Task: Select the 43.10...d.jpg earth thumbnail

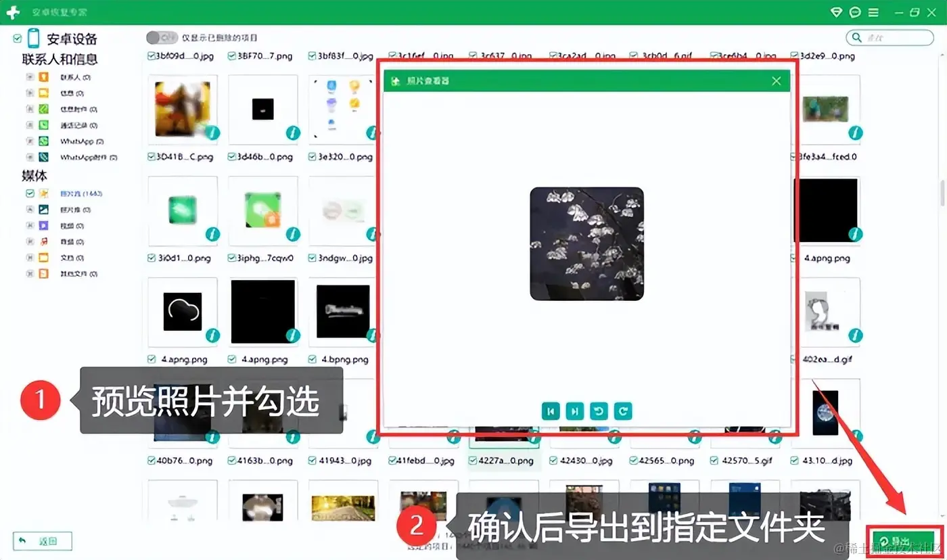Action: tap(826, 413)
